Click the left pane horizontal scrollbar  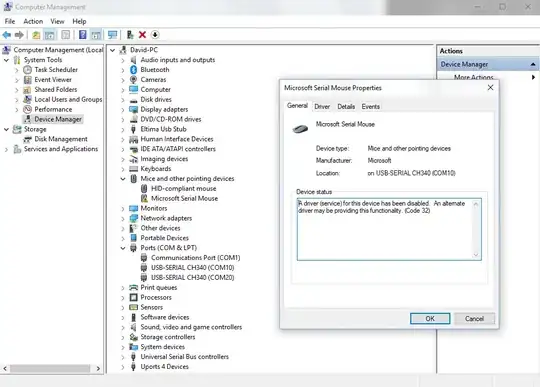point(51,368)
